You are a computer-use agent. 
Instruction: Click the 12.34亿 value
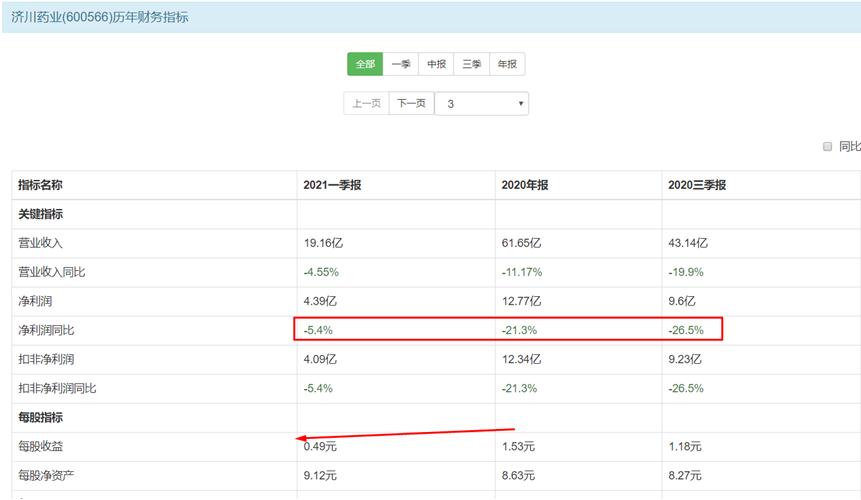(x=521, y=359)
